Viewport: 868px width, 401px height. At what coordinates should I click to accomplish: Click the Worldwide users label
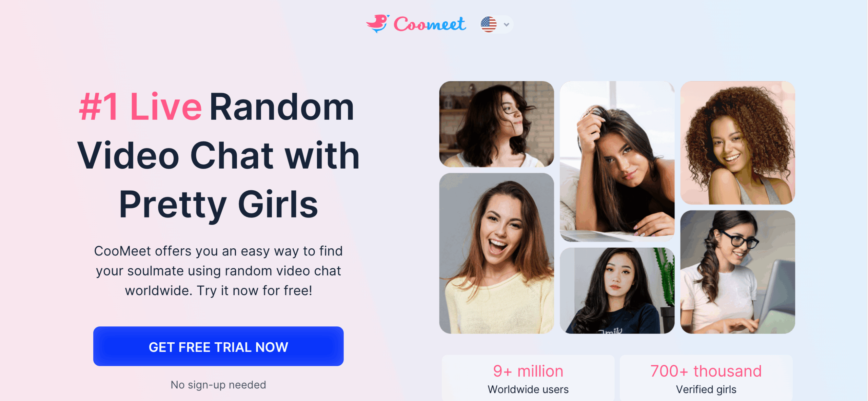coord(528,389)
